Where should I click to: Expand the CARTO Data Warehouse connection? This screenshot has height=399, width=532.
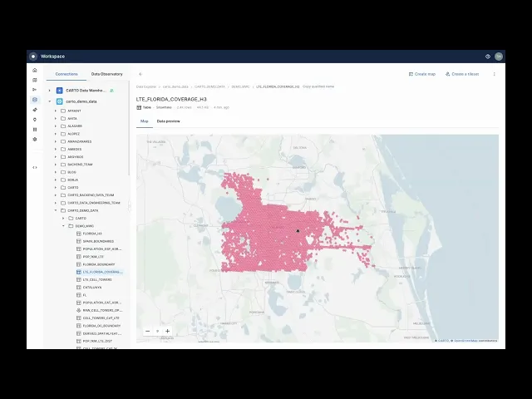(x=50, y=91)
